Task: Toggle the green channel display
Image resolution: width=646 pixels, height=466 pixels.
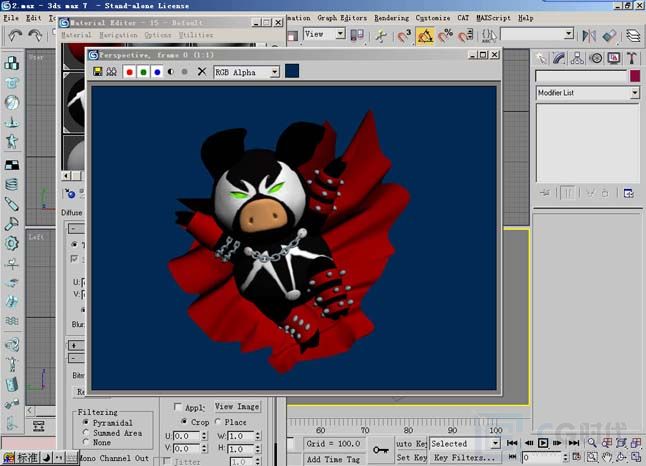Action: (x=143, y=72)
